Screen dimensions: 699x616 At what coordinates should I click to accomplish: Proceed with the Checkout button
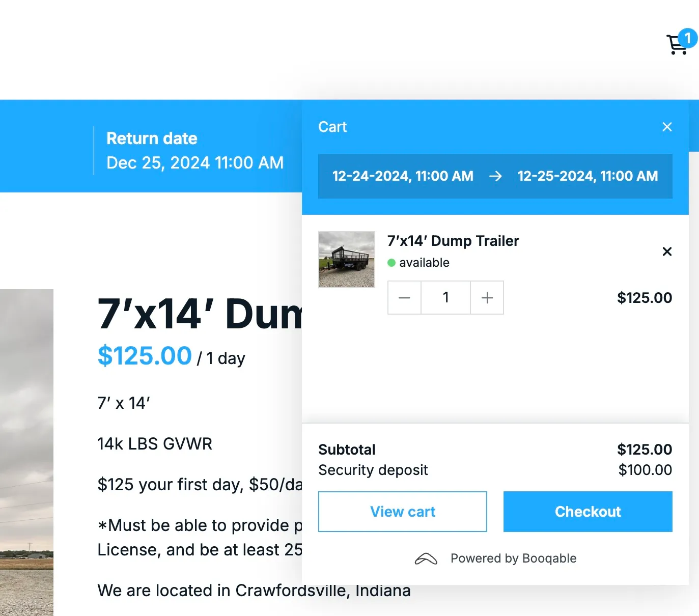tap(588, 512)
